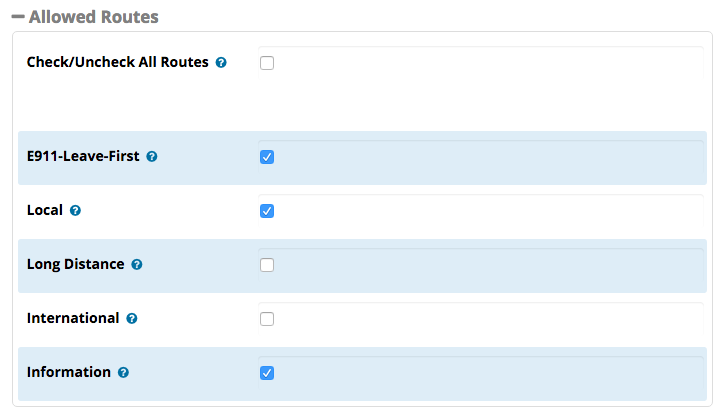Click the help icon beside Local
Image resolution: width=723 pixels, height=416 pixels.
pos(75,211)
